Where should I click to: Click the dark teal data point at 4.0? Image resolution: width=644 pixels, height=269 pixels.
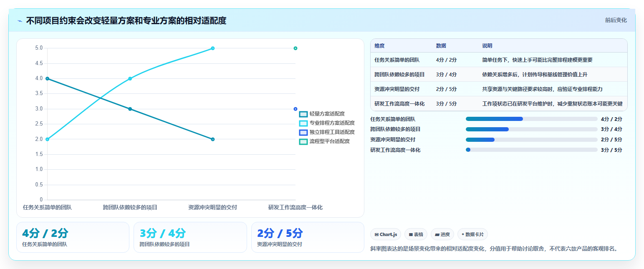47,78
